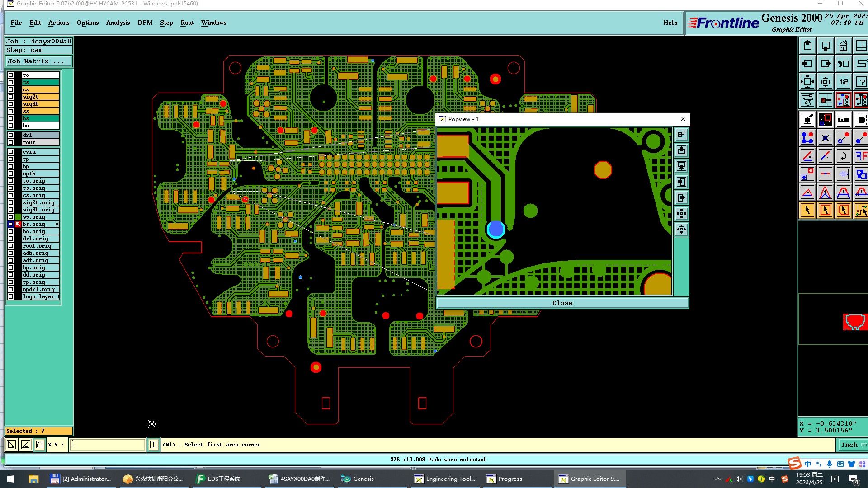Click the green color swatch of ss.orig
The width and height of the screenshot is (868, 488).
click(18, 217)
